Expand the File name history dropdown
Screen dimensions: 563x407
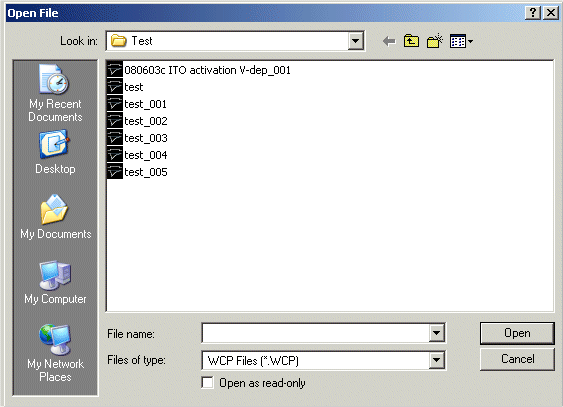tap(437, 333)
